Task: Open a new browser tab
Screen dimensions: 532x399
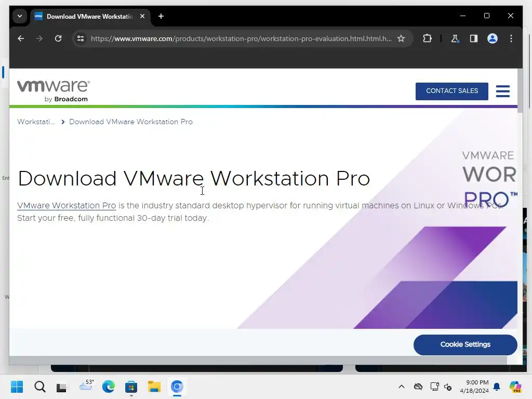Action: pyautogui.click(x=161, y=16)
